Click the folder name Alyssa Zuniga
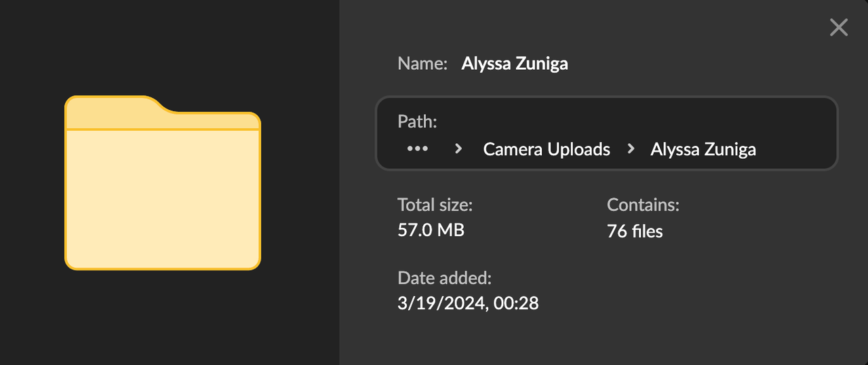This screenshot has width=868, height=365. (515, 64)
